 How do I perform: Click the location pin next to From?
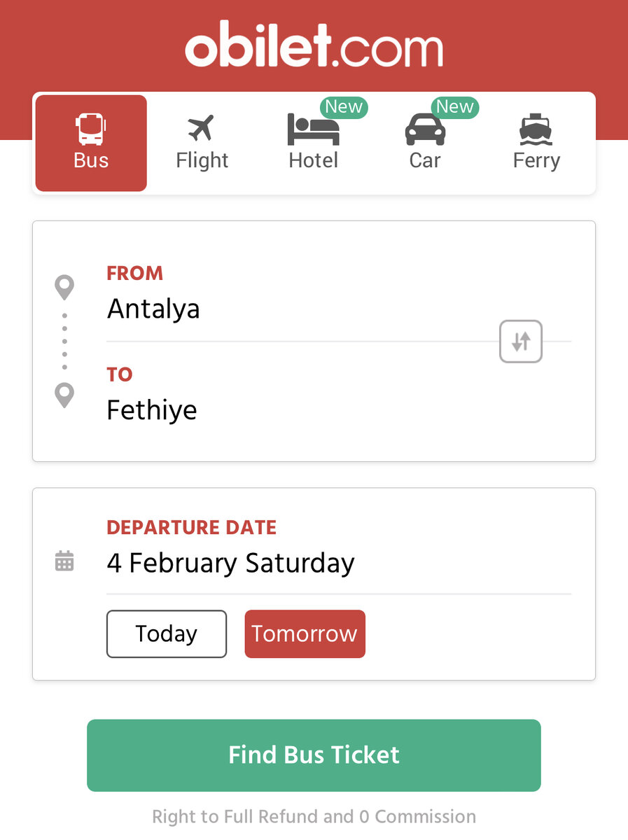64,288
